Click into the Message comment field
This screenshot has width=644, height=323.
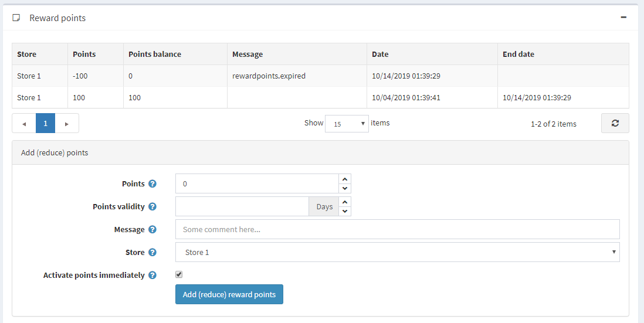point(397,230)
